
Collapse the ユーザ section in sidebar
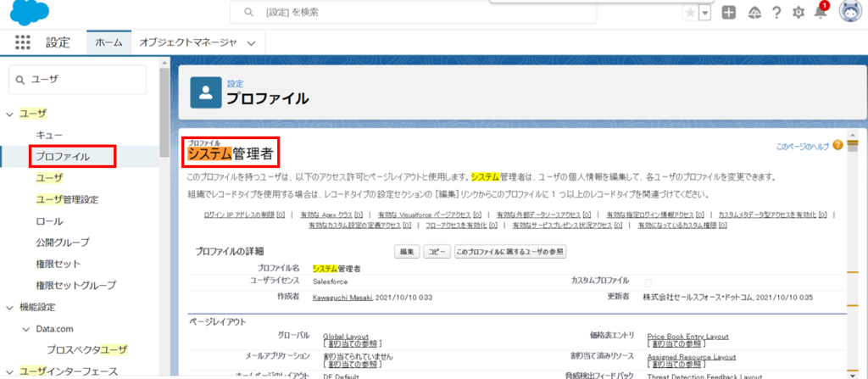point(10,114)
